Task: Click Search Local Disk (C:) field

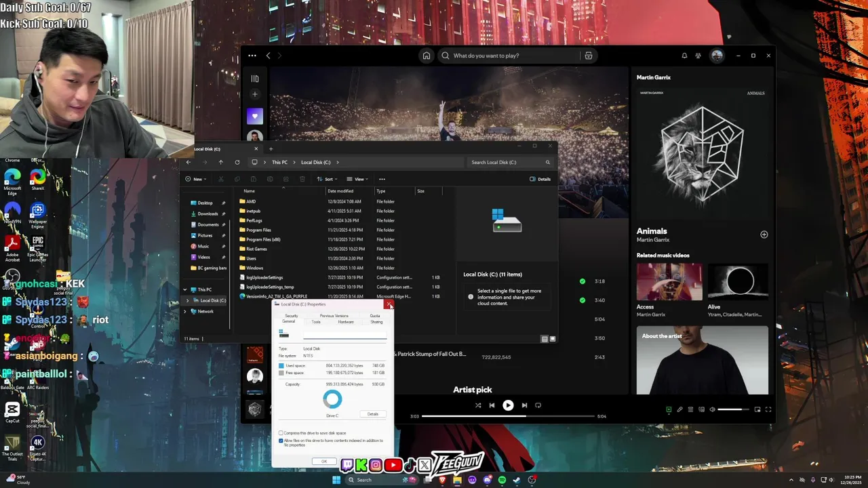Action: coord(510,162)
